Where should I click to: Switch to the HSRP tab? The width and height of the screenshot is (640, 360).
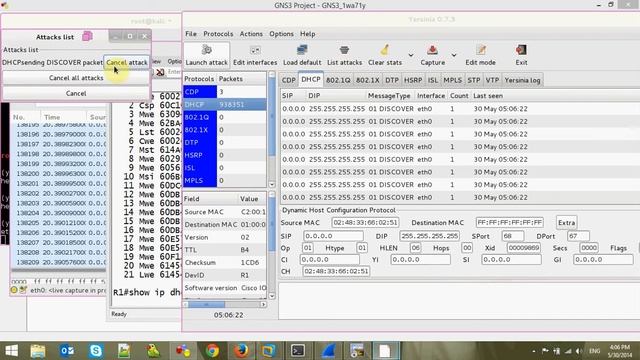(x=413, y=80)
